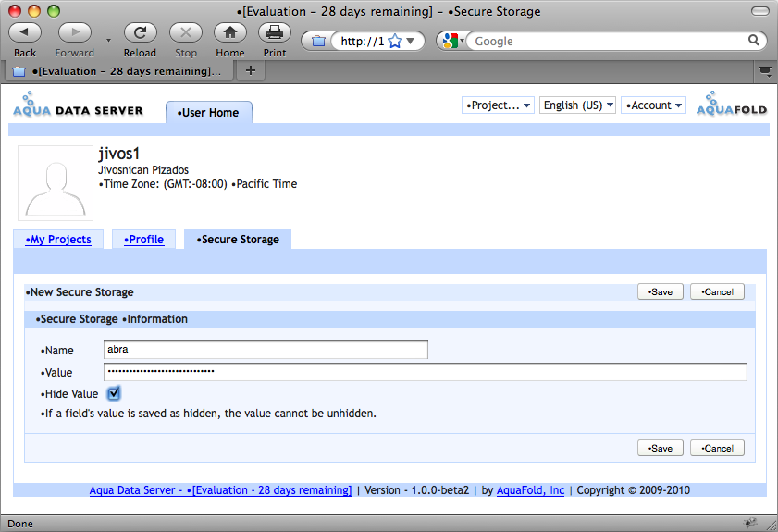This screenshot has width=778, height=532.
Task: Open the Account dropdown menu
Action: click(653, 105)
